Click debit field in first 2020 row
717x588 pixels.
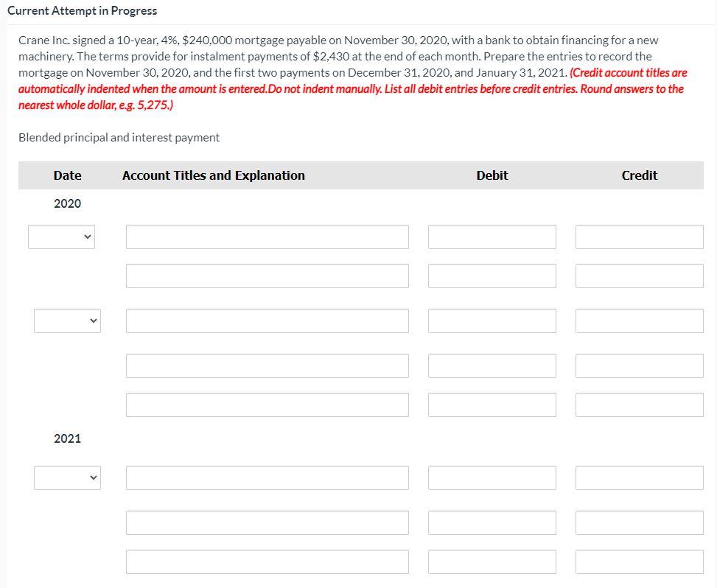(x=492, y=237)
